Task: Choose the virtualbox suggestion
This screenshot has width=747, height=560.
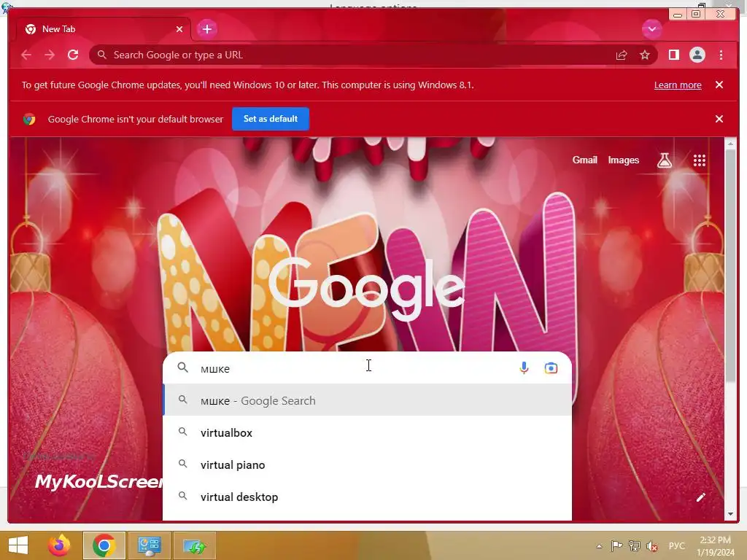Action: 367,432
